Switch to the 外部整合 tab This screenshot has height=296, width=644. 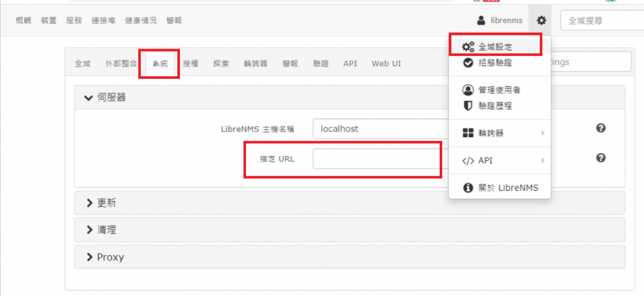click(121, 64)
